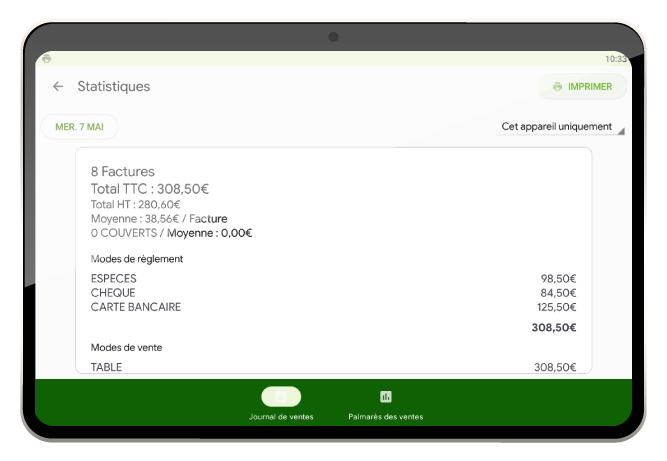
Task: Click the Modes de règlement heading
Action: (137, 259)
